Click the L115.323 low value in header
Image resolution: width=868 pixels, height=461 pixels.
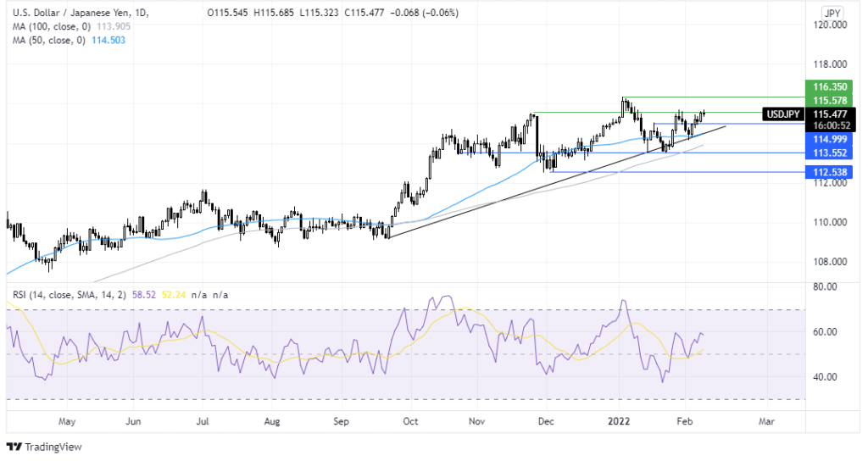point(319,12)
